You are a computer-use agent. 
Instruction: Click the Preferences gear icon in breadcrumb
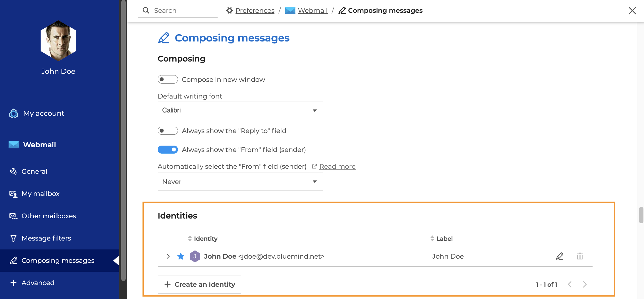229,11
